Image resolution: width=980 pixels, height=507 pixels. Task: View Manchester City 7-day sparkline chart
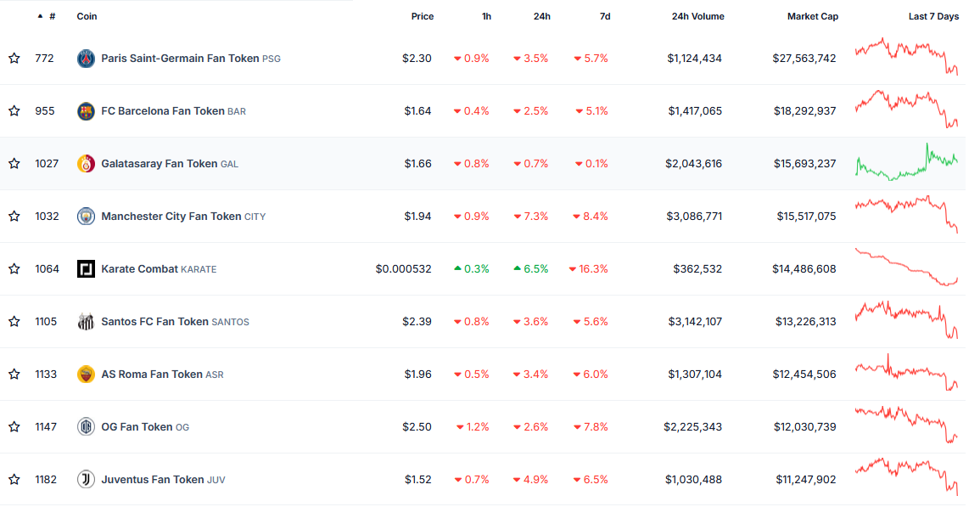[x=906, y=215]
